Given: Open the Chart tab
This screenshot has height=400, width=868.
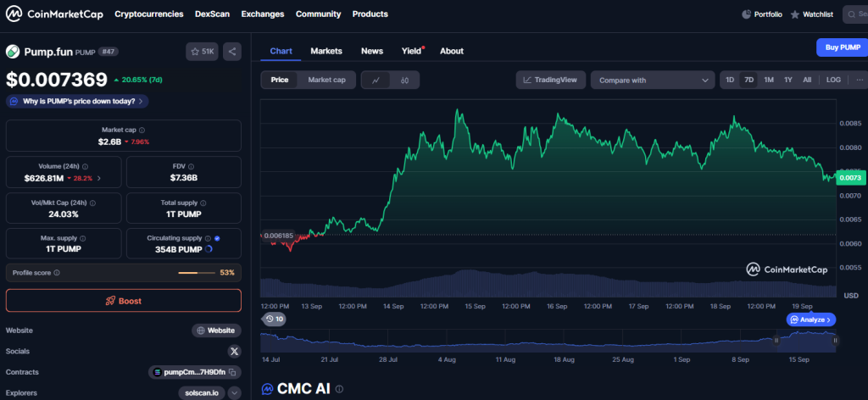Looking at the screenshot, I should [x=281, y=51].
